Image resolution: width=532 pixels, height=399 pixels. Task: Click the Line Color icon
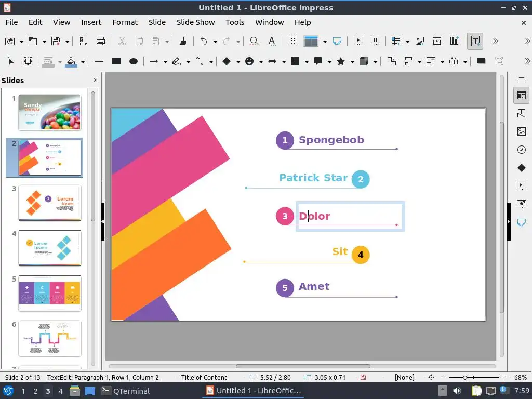pyautogui.click(x=48, y=62)
